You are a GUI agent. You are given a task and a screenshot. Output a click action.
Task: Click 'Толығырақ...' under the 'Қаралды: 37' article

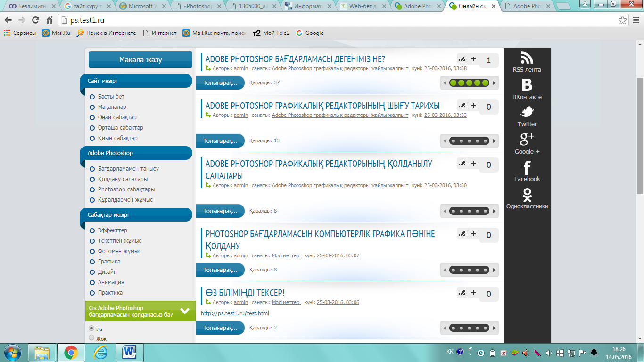(x=220, y=82)
